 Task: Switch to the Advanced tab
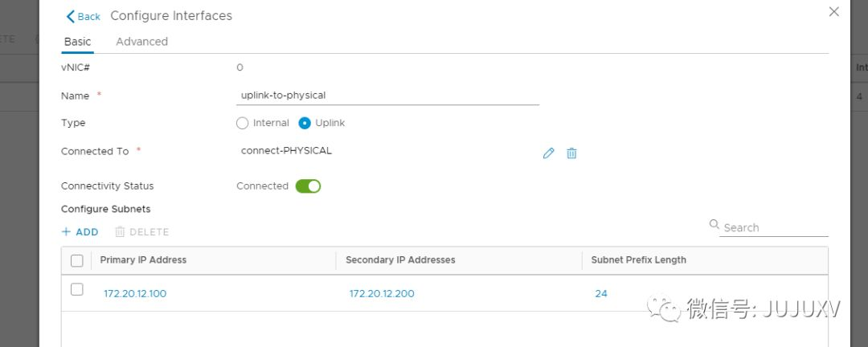[141, 42]
